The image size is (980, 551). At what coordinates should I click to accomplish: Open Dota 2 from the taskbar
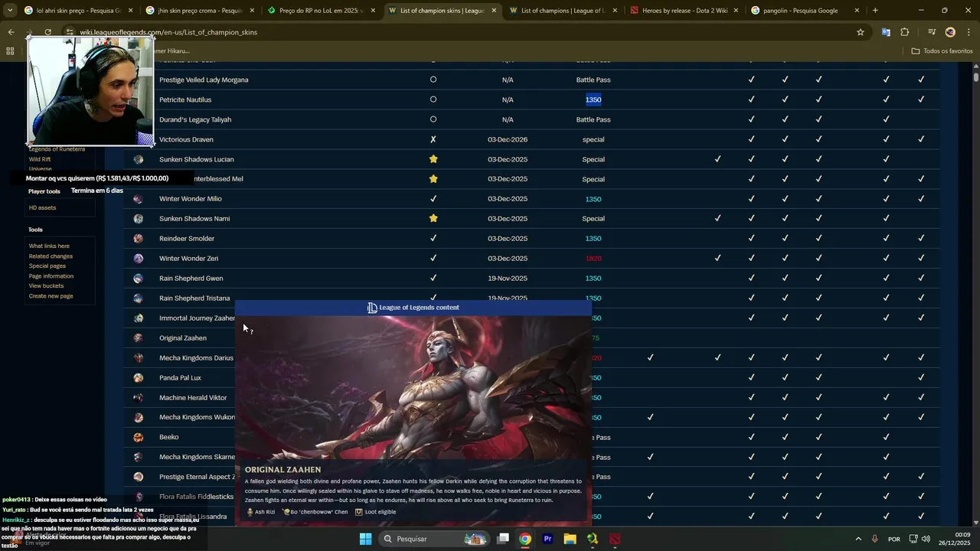(615, 539)
